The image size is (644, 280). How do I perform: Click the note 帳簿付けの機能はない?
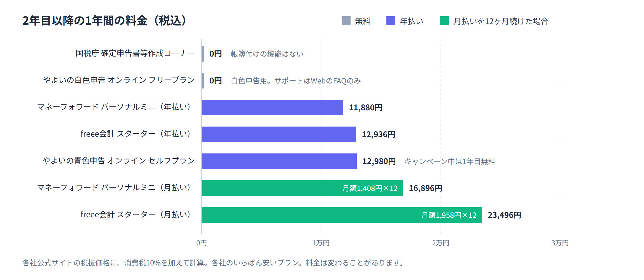pos(267,54)
